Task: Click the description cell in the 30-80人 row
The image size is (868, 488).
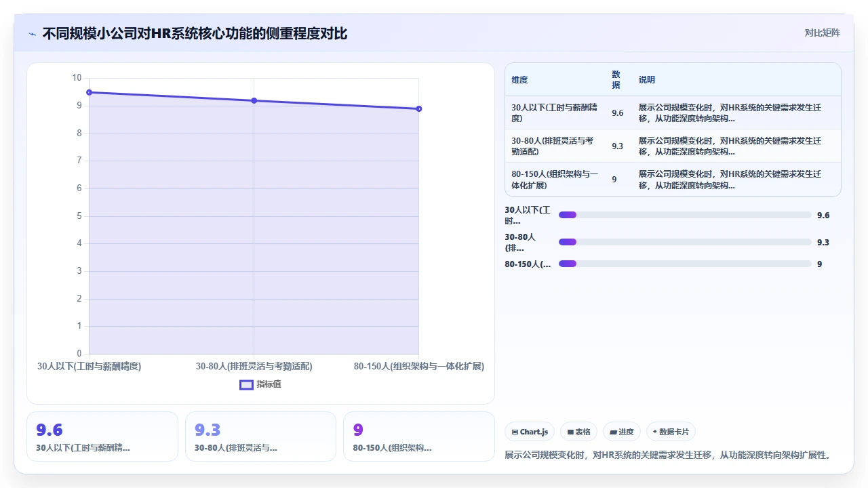Action: click(x=736, y=146)
